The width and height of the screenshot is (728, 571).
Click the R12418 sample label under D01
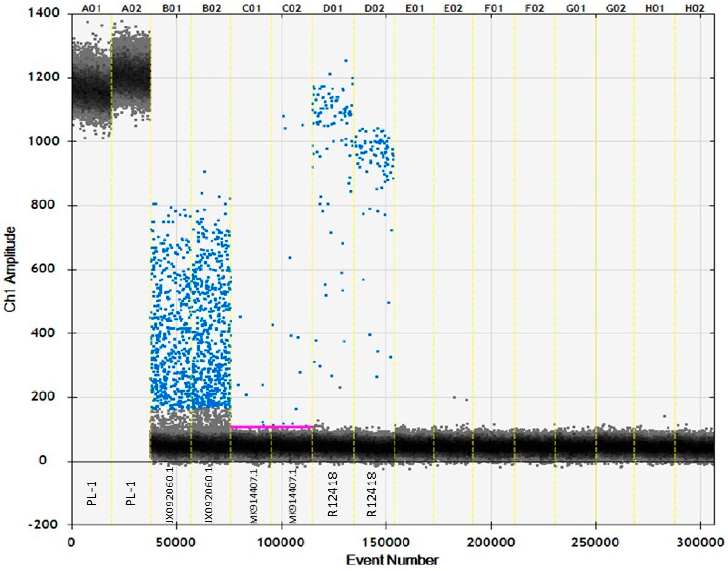pyautogui.click(x=333, y=494)
